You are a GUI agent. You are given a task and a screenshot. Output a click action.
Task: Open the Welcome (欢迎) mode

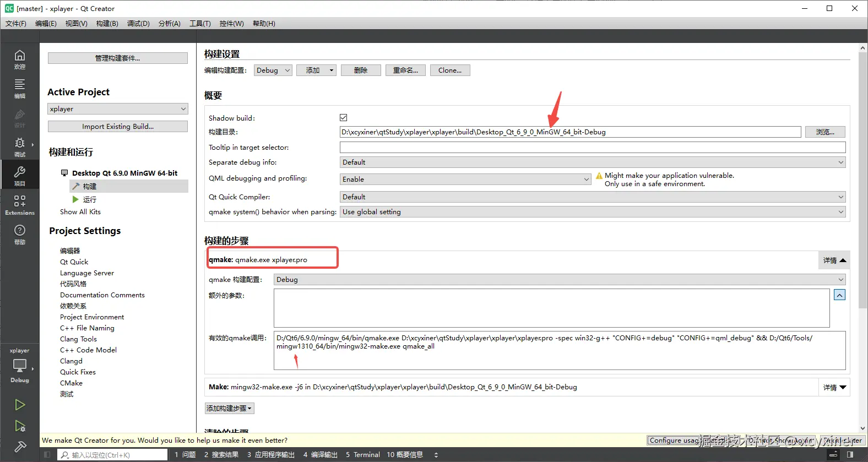click(x=20, y=59)
